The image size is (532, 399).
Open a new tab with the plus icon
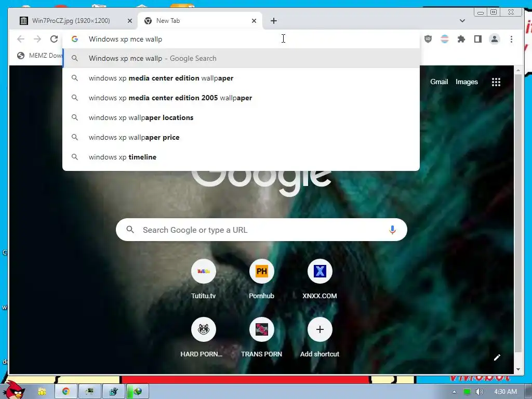(273, 21)
